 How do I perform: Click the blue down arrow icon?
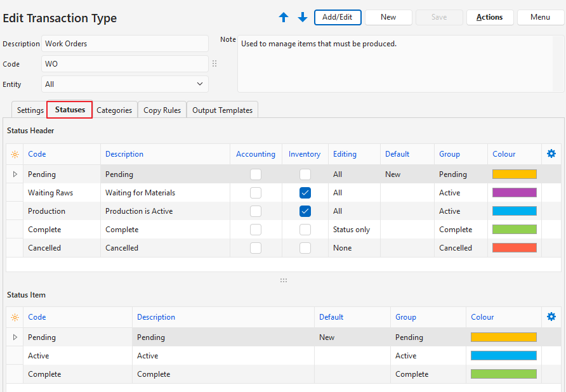303,18
